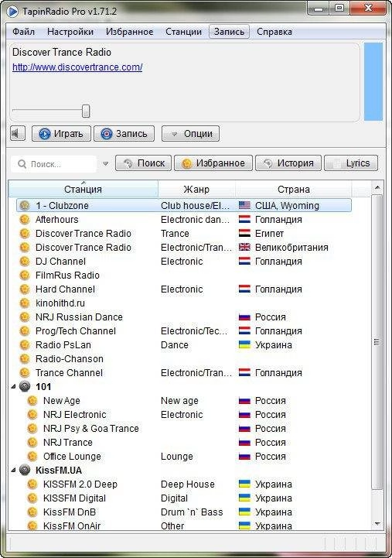The width and height of the screenshot is (392, 558).
Task: Click the Drum `n` Bass genre cell
Action: point(192,512)
